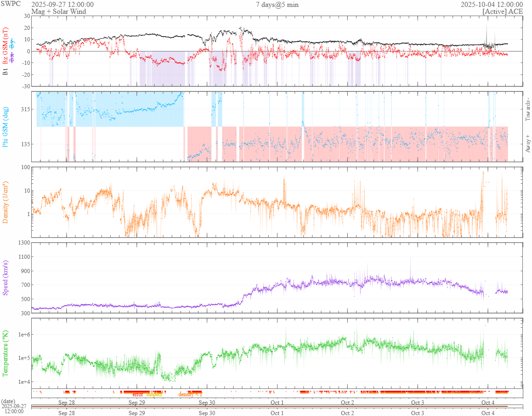Click the yellow 'suspect' legend label
Viewport: 532px width, 416px height.
(154, 394)
